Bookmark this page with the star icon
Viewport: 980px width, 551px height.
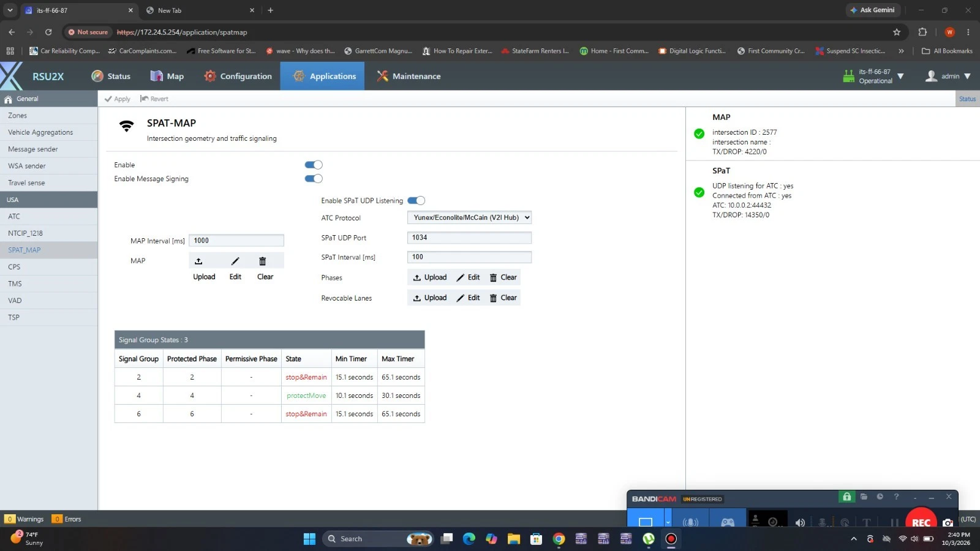[897, 32]
